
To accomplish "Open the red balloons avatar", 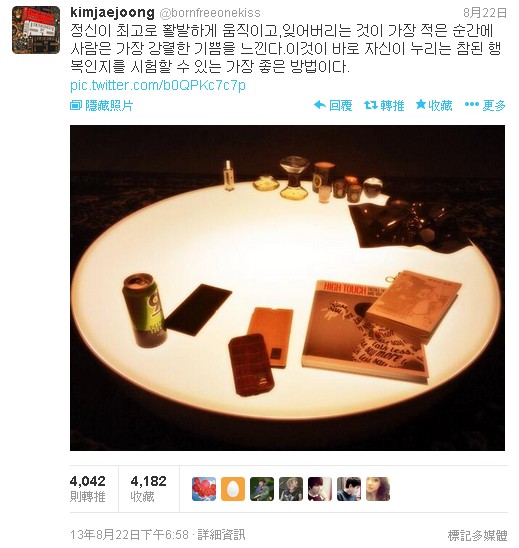I will point(204,489).
